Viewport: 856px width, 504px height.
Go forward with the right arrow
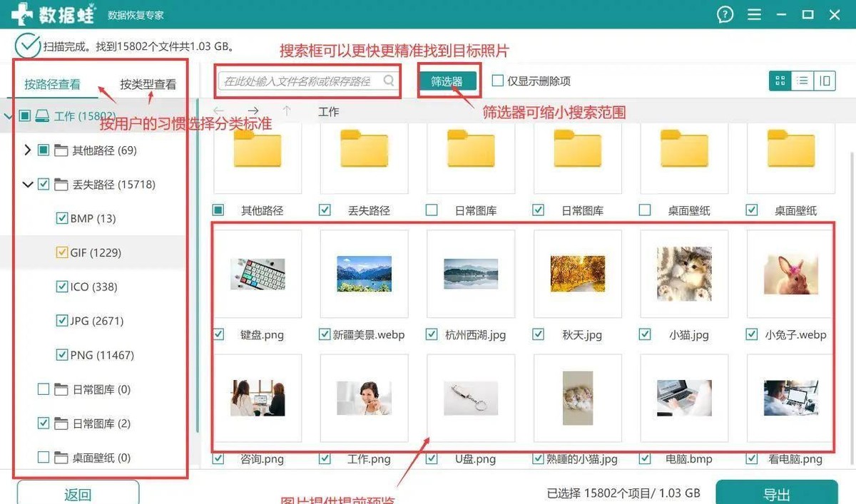point(253,111)
